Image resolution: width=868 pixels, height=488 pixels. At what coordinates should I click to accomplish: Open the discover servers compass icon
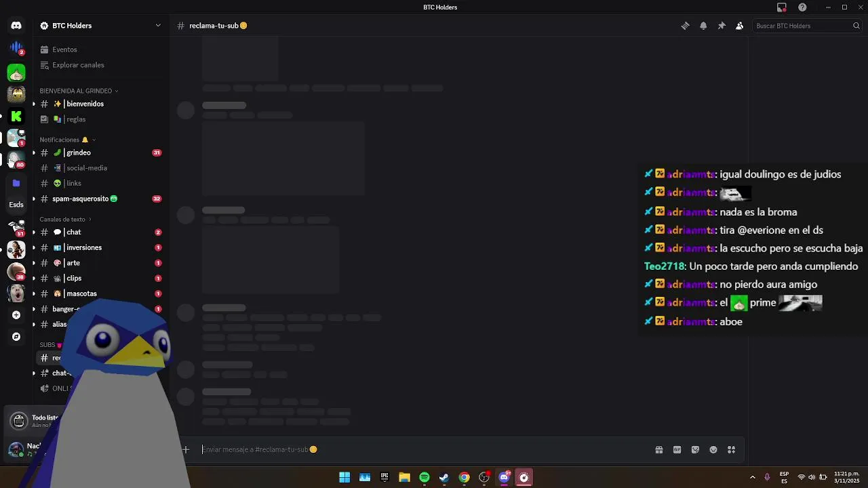pos(16,337)
